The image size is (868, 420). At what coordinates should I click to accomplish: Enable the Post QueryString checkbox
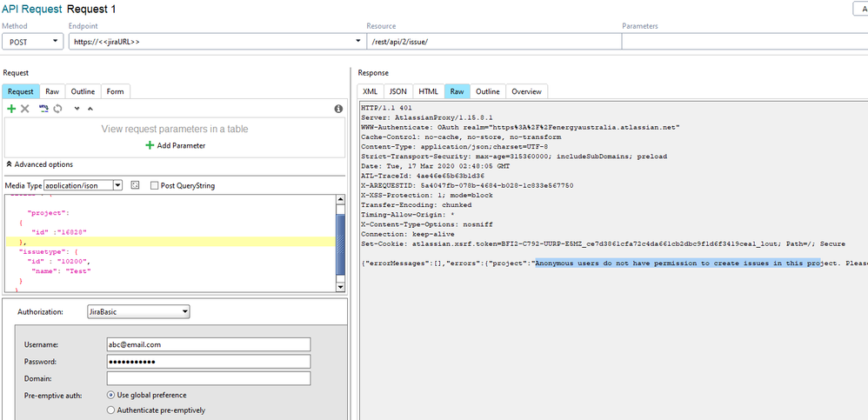[x=155, y=185]
